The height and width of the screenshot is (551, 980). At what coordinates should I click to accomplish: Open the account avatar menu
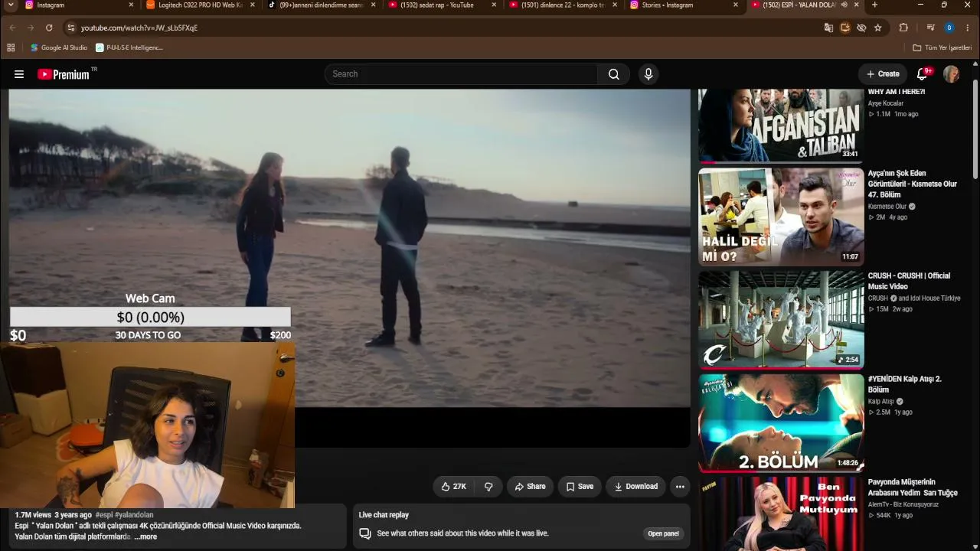pos(951,74)
